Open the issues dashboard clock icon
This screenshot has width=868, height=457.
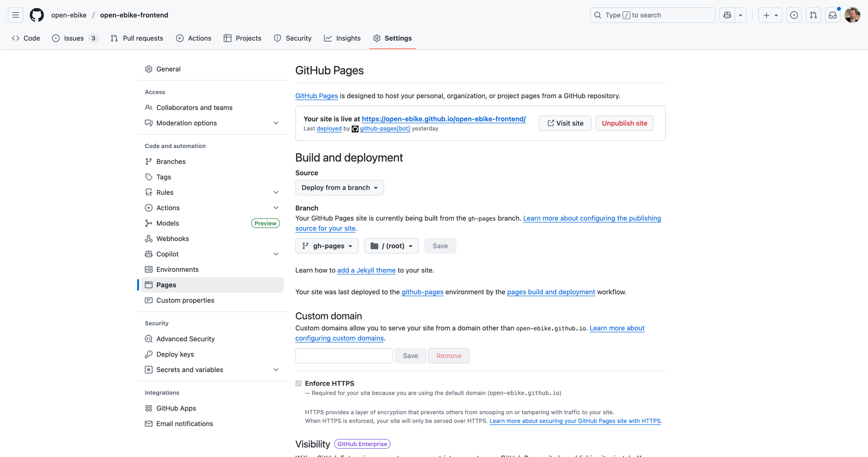794,15
